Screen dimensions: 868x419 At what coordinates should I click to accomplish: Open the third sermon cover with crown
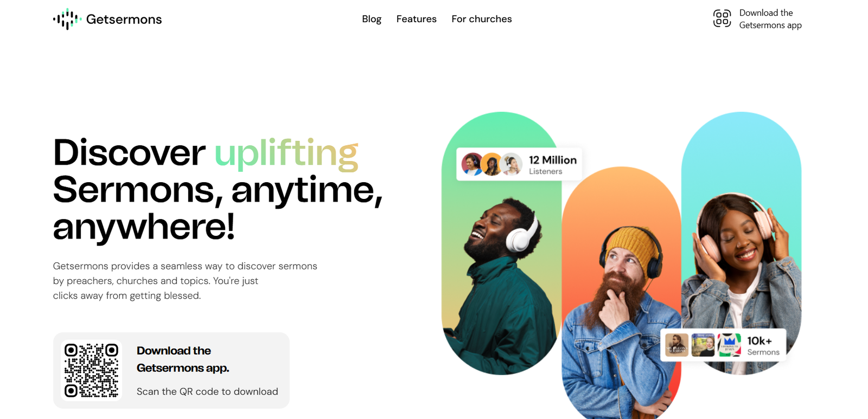[729, 345]
